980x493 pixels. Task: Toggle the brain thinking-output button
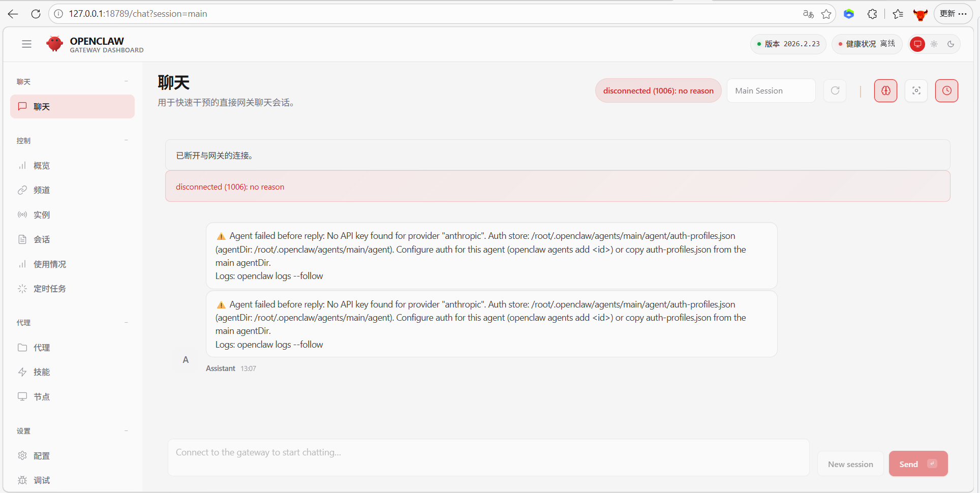pyautogui.click(x=885, y=91)
